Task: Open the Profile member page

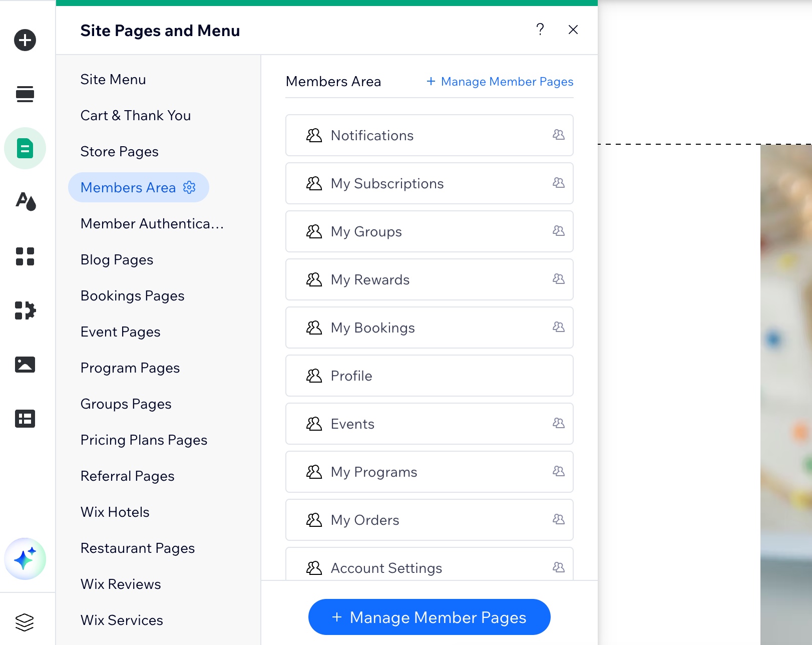Action: point(430,376)
